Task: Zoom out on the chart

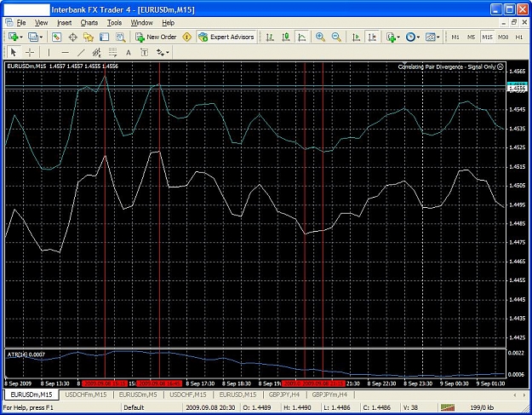Action: click(336, 37)
